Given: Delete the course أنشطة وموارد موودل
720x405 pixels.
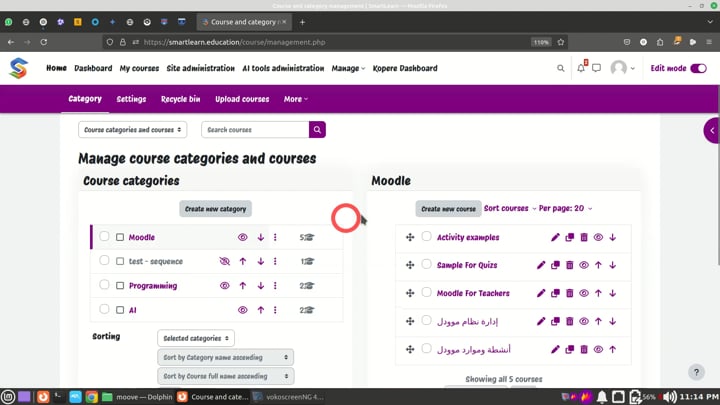Looking at the screenshot, I should click(584, 349).
